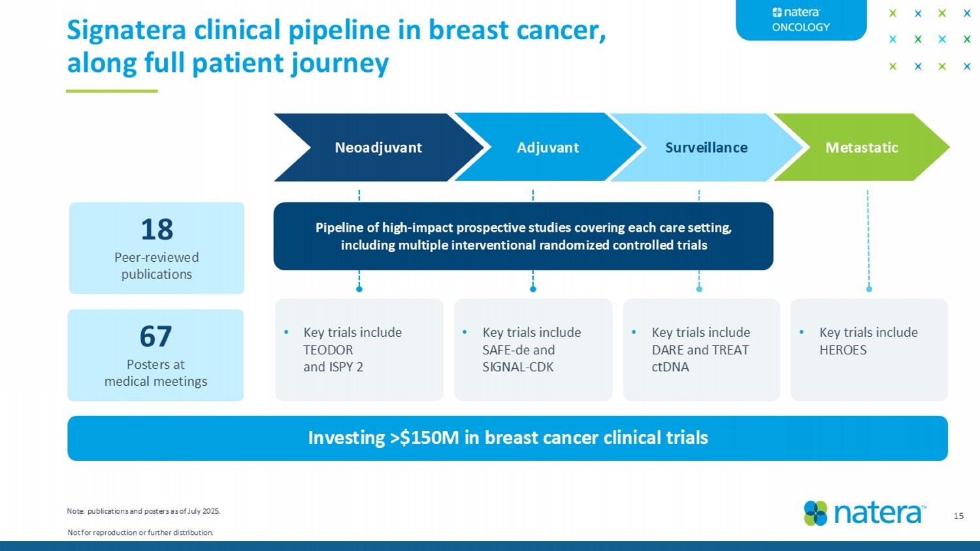Image resolution: width=980 pixels, height=551 pixels.
Task: Click the slide title about Signatera clinical pipeline
Action: point(336,46)
